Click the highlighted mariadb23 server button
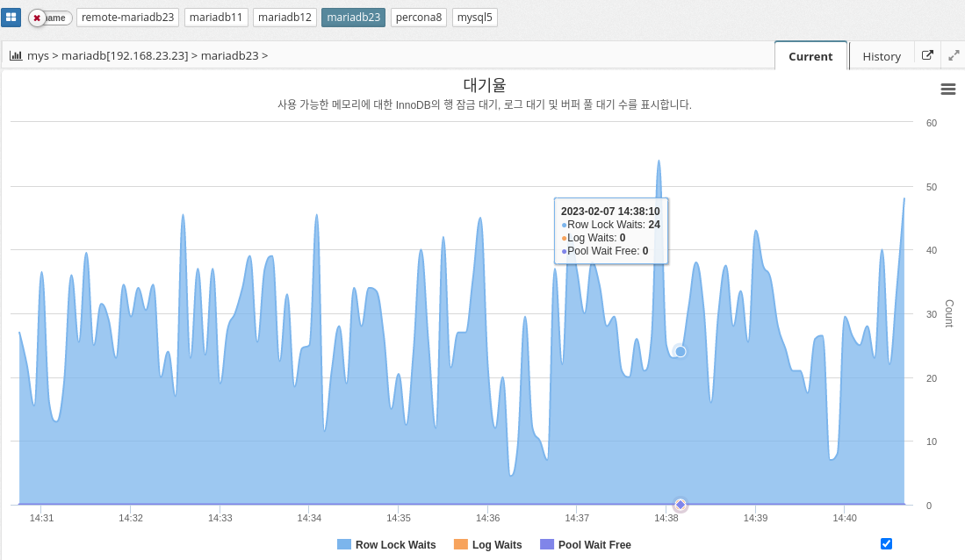The height and width of the screenshot is (560, 965). pyautogui.click(x=353, y=18)
